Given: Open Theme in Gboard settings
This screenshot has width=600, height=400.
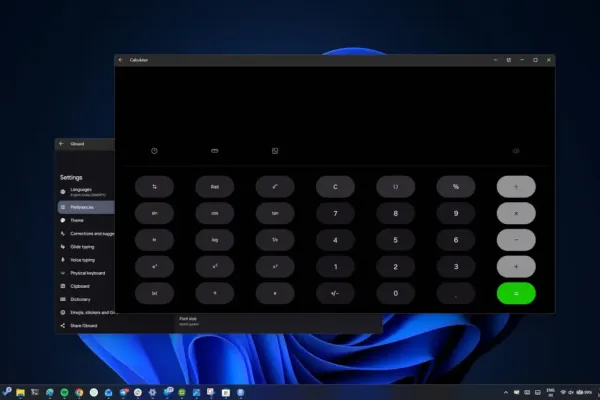Looking at the screenshot, I should [x=86, y=220].
